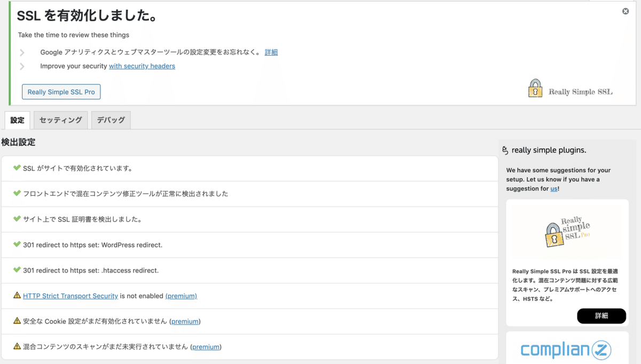The height and width of the screenshot is (364, 641).
Task: Click the black 詳細 button in sidebar
Action: [x=601, y=315]
